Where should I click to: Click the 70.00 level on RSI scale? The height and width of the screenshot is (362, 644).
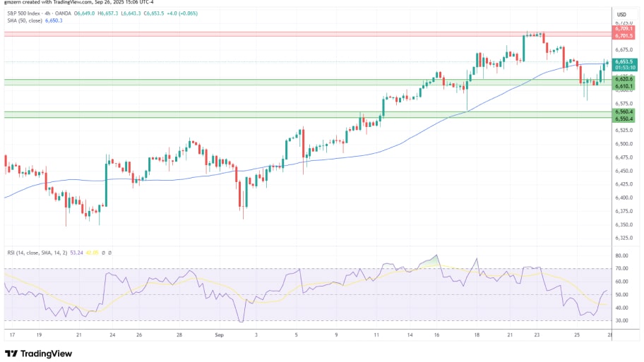[x=621, y=268]
